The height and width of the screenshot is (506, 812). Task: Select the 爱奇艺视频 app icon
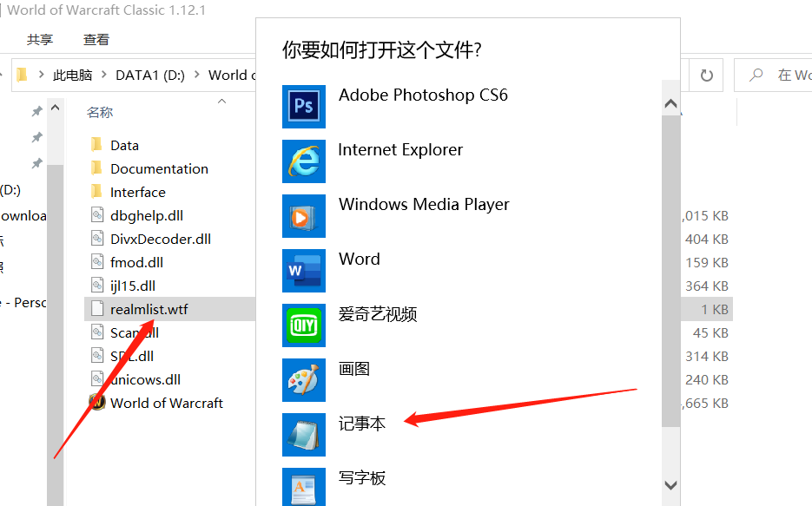303,325
